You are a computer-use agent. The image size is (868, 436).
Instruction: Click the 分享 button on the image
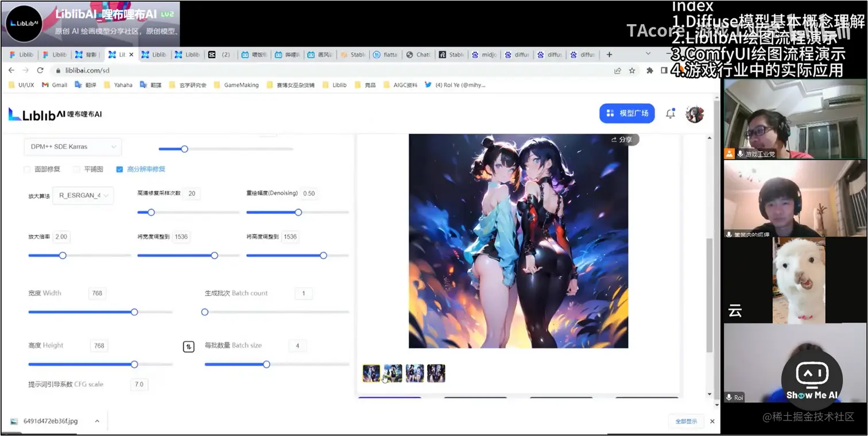623,140
